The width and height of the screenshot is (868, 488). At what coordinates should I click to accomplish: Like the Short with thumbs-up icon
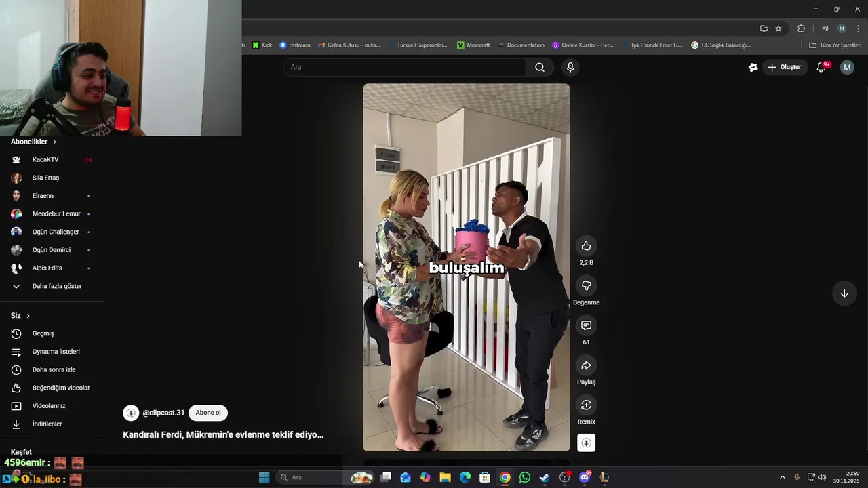[586, 246]
